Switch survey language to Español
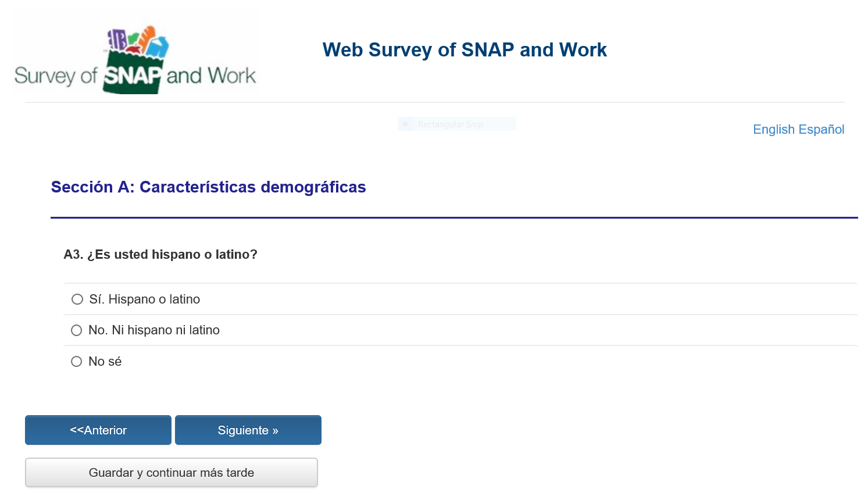Image resolution: width=868 pixels, height=496 pixels. coord(821,130)
